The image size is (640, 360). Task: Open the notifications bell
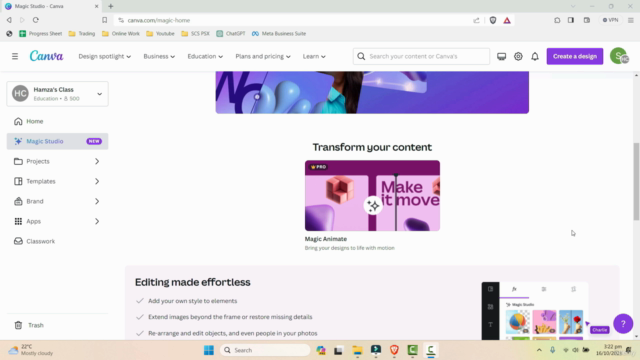click(535, 56)
